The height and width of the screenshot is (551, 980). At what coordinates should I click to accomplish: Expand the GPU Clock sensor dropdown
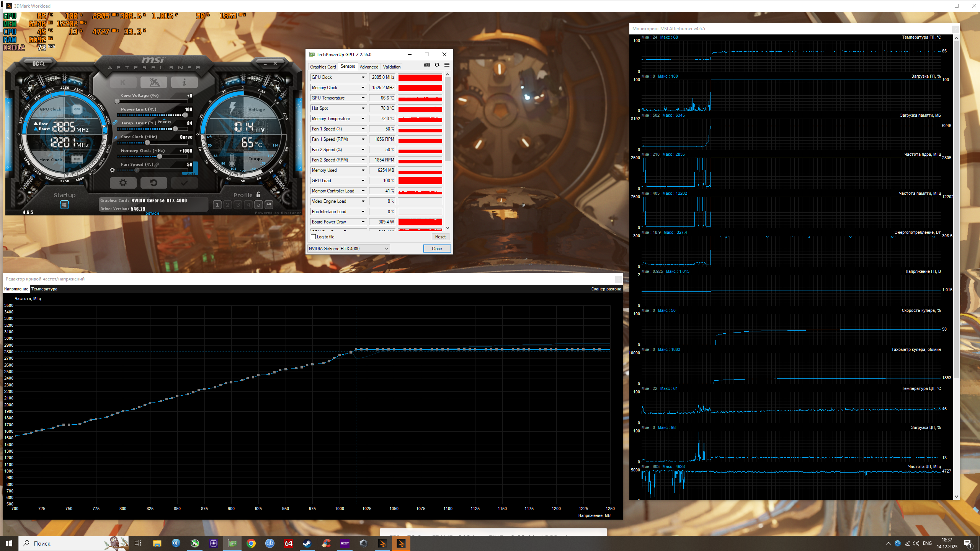(363, 77)
